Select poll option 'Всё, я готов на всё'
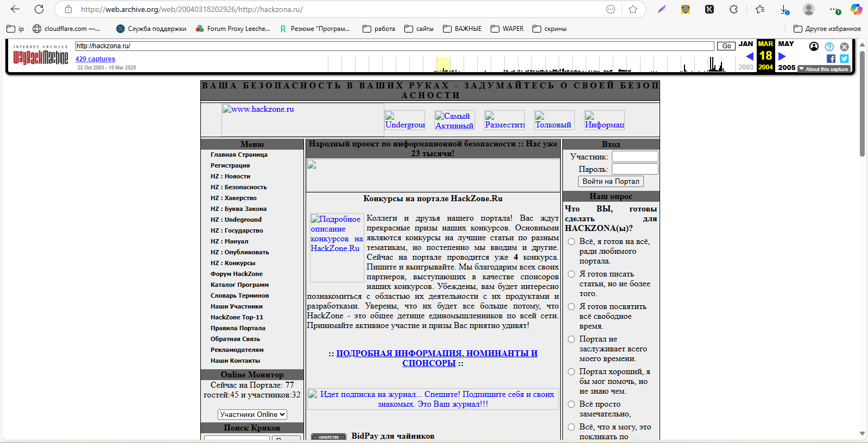The height and width of the screenshot is (443, 868). [x=571, y=242]
